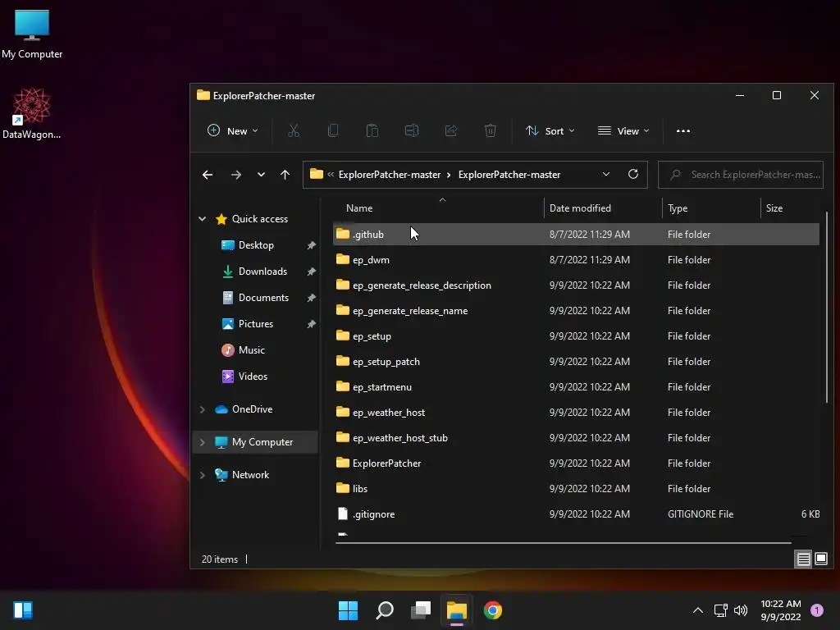The image size is (840, 630).
Task: Switch to large thumbnails view icon
Action: click(820, 559)
